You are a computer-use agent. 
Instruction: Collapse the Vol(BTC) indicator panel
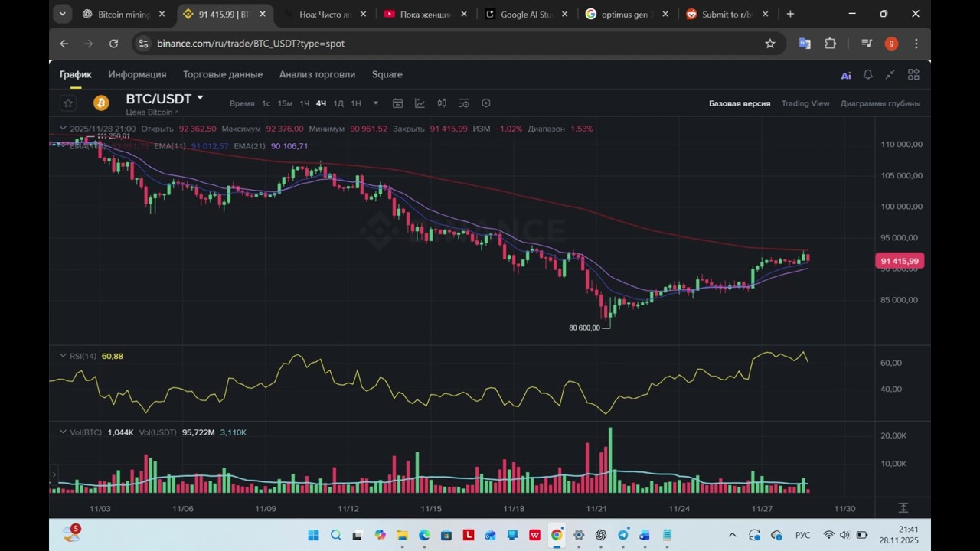(x=64, y=432)
